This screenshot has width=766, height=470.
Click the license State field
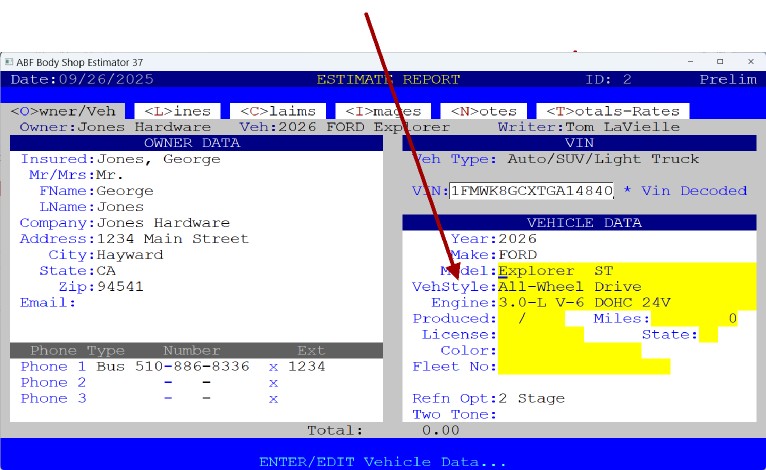708,335
